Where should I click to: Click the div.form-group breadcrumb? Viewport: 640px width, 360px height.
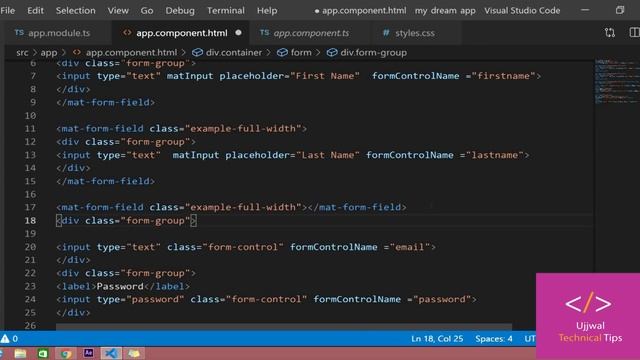coord(373,53)
